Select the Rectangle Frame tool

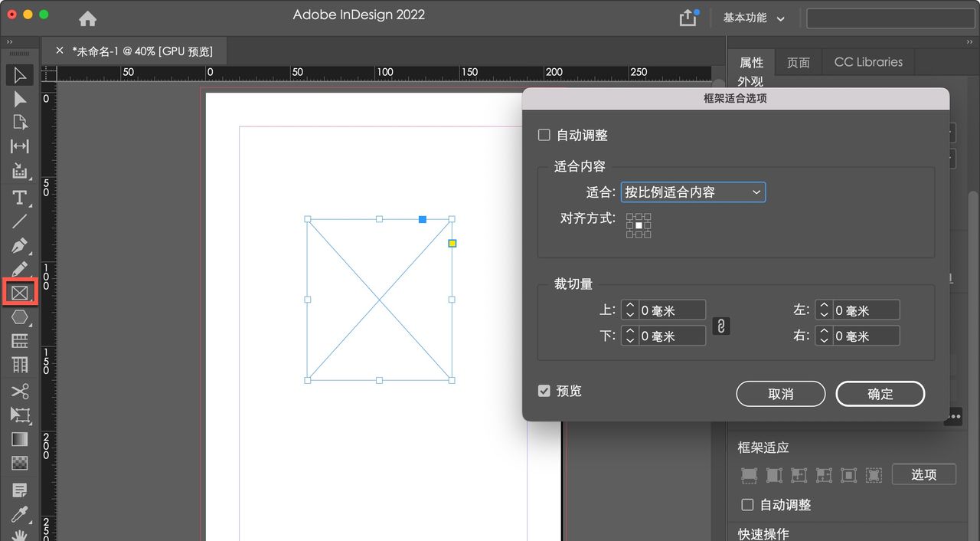[21, 291]
